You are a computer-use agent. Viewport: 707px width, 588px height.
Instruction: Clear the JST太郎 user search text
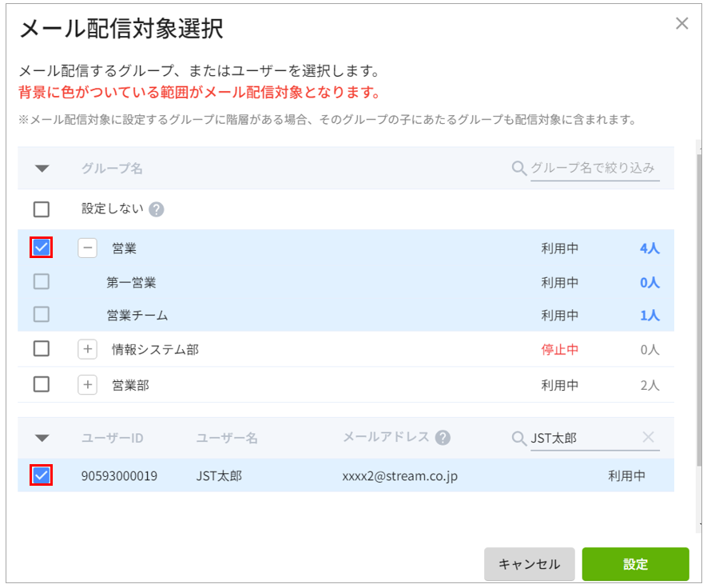(x=649, y=437)
